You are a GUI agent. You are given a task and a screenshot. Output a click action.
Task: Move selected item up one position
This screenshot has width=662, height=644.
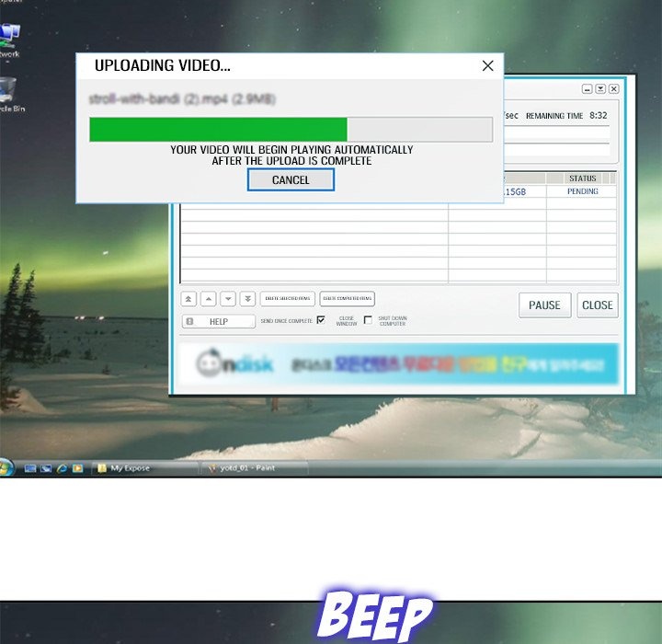pos(208,299)
